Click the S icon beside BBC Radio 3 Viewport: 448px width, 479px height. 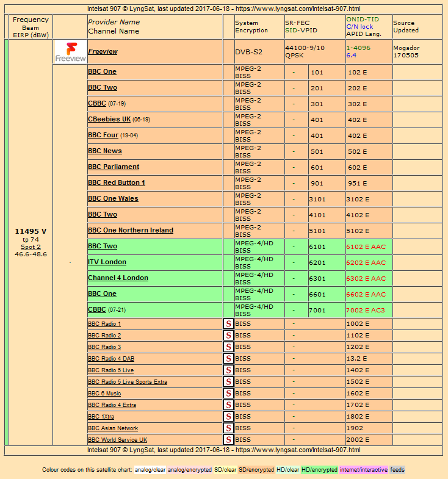[x=228, y=347]
